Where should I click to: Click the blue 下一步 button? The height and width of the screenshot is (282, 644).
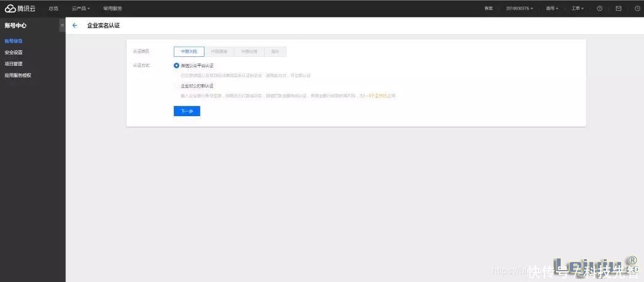pos(186,111)
